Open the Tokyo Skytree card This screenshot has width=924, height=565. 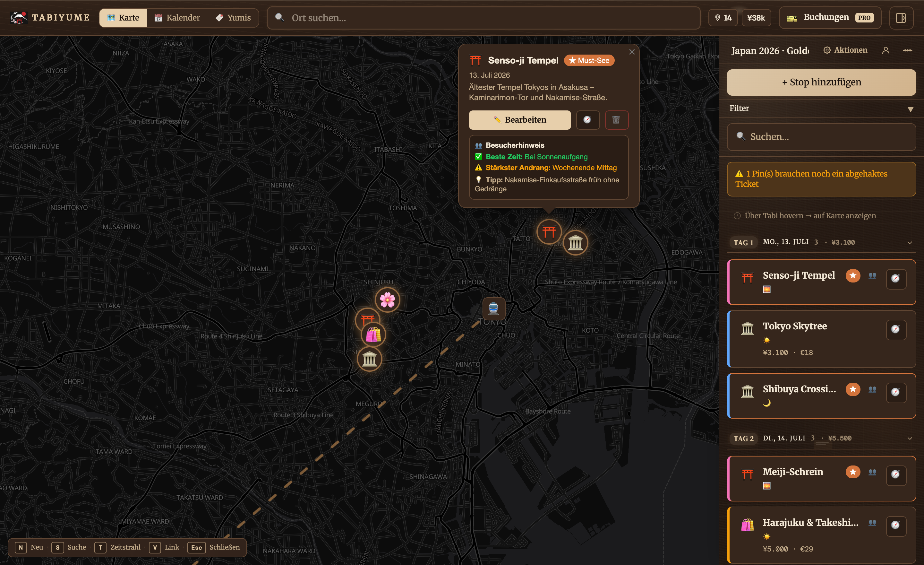tap(821, 338)
